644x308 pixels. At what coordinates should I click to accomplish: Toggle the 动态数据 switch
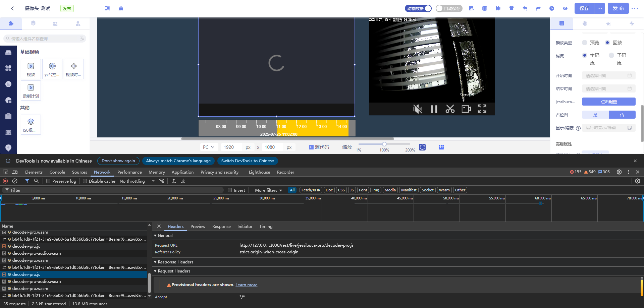(x=418, y=8)
